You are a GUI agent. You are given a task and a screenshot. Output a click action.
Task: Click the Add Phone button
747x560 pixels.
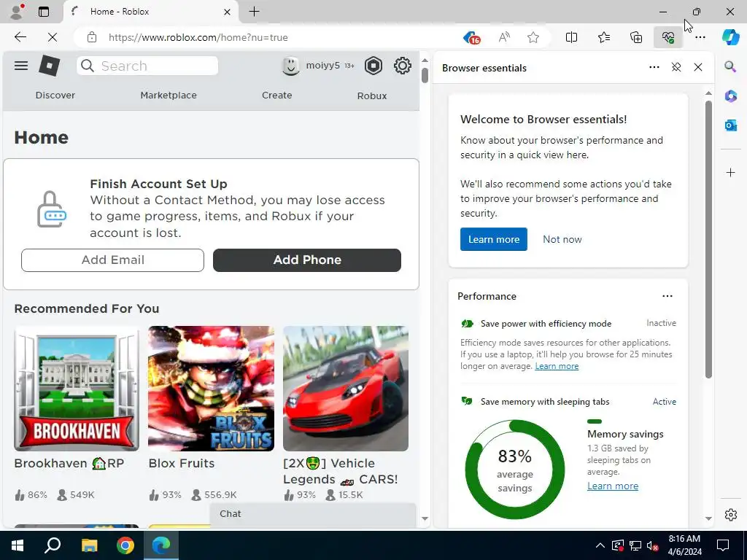307,260
